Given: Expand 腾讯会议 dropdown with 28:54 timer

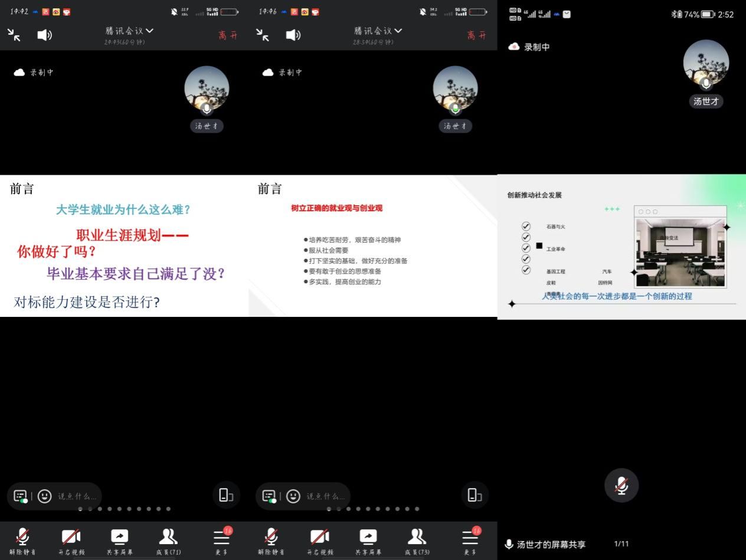Looking at the screenshot, I should [x=378, y=31].
